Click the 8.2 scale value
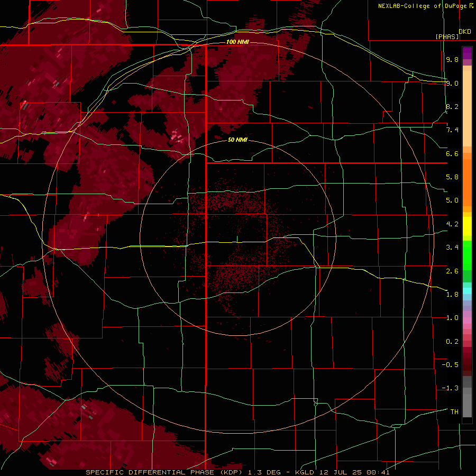476x476 pixels. click(452, 106)
